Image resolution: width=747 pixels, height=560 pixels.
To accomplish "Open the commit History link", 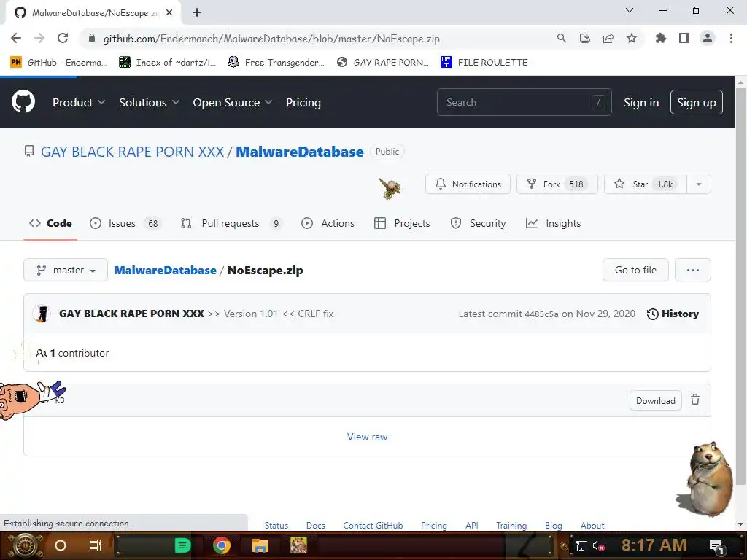I will coord(673,314).
